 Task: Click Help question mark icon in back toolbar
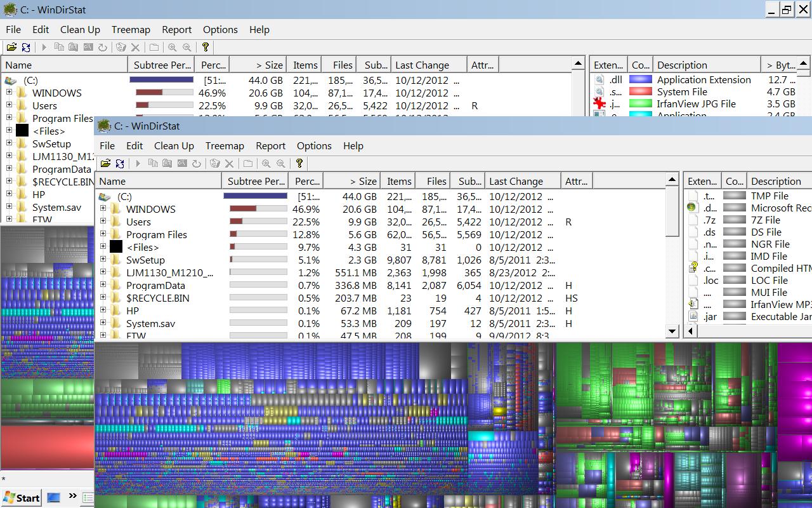[206, 47]
